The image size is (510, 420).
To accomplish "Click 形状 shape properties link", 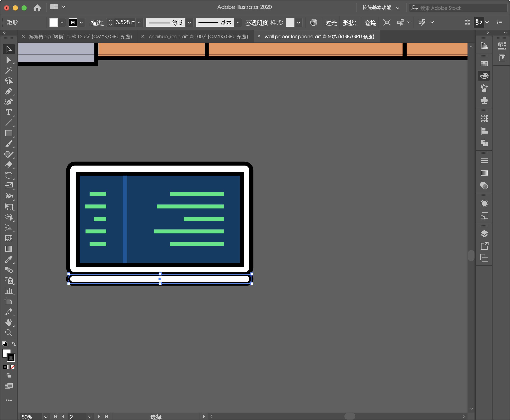I will click(349, 23).
